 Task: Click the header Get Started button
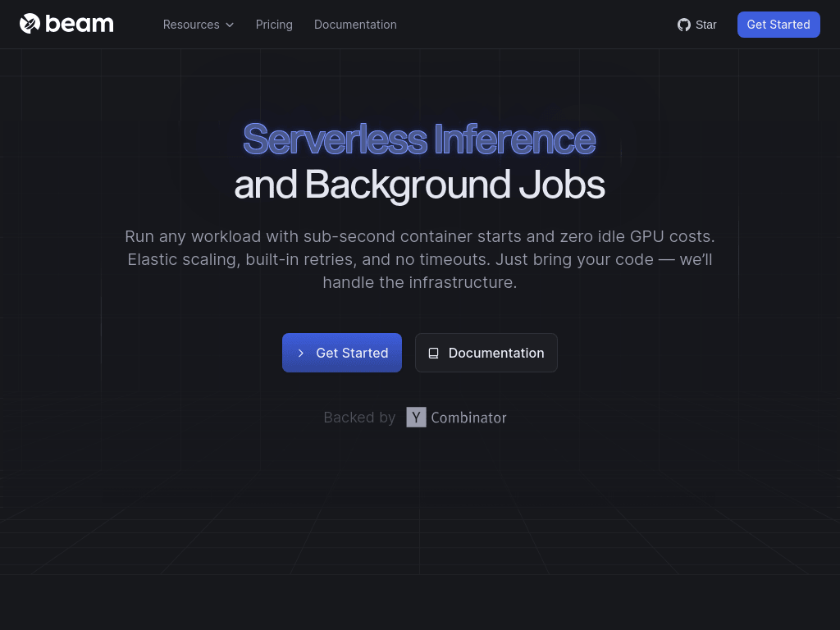click(x=778, y=25)
